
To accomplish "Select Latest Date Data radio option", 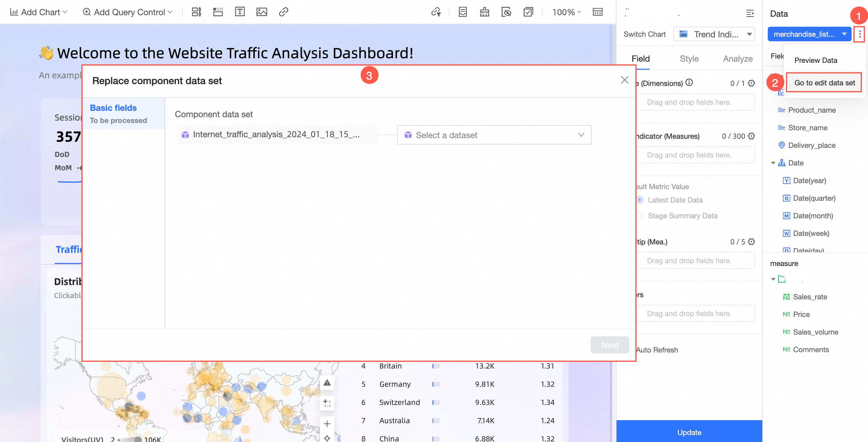I will click(x=640, y=200).
